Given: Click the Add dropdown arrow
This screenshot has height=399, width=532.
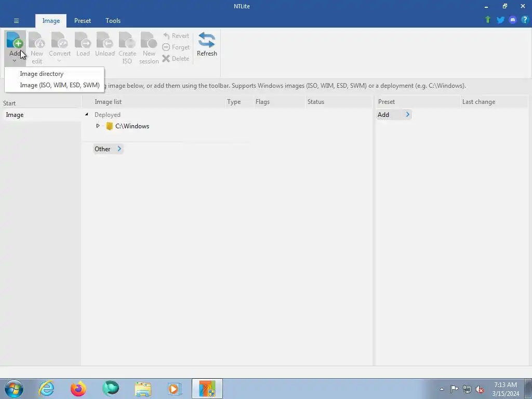Looking at the screenshot, I should point(14,61).
